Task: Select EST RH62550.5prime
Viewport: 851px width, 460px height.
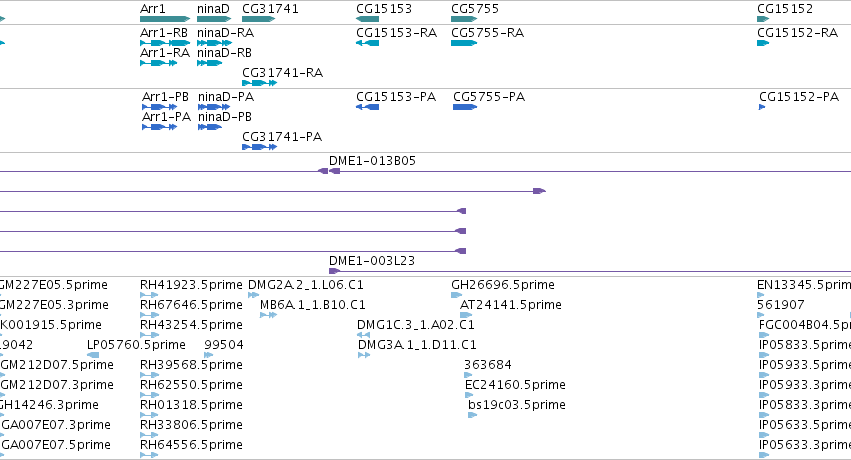Action: tap(191, 385)
